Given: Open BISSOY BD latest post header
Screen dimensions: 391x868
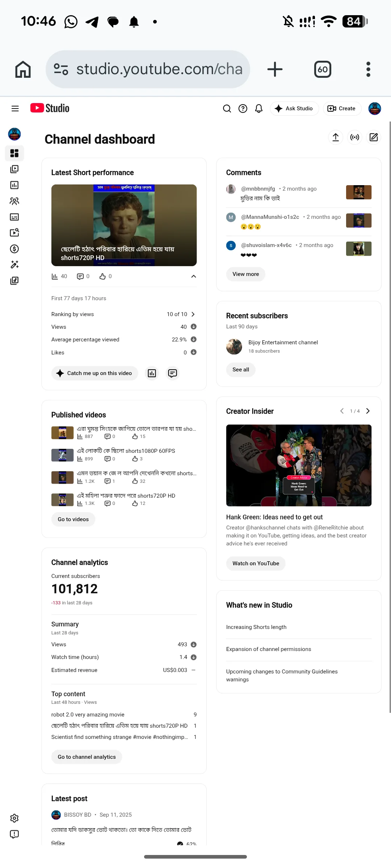Looking at the screenshot, I should pos(92,815).
